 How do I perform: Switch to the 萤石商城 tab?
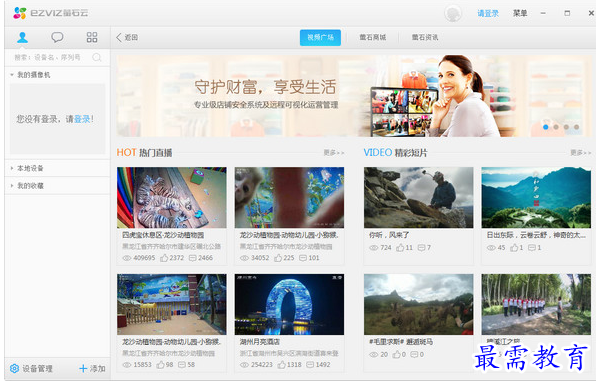(x=372, y=37)
